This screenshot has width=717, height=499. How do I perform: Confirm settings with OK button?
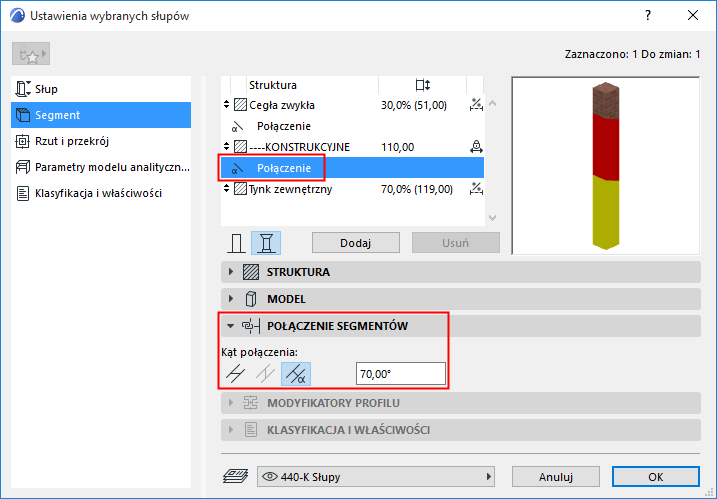tap(656, 477)
